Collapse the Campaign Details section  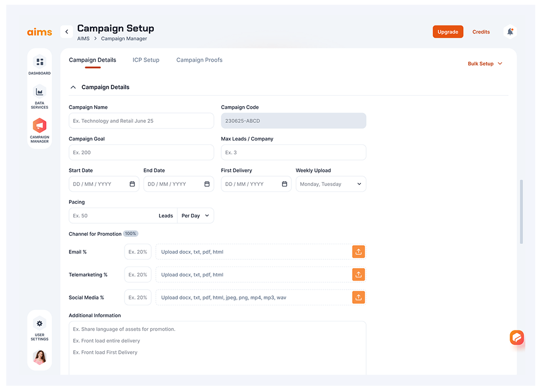pos(73,87)
